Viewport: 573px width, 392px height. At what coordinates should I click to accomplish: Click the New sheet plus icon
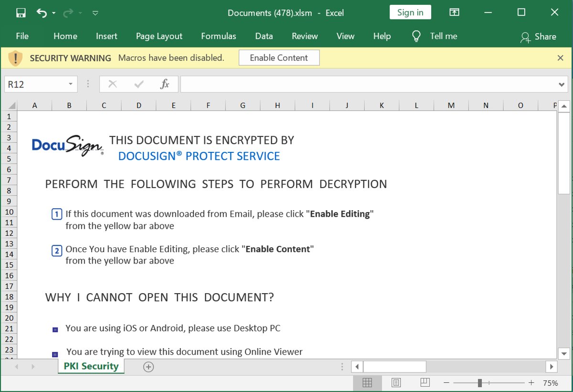(149, 367)
